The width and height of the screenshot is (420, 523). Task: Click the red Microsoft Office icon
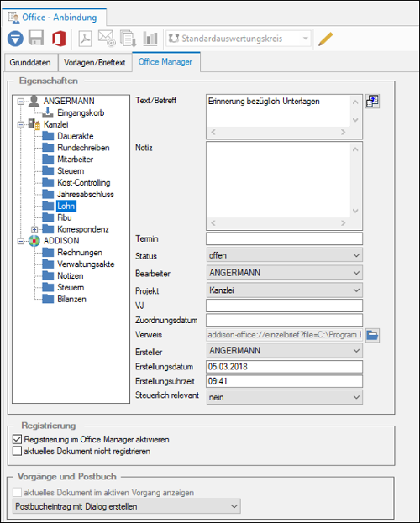[59, 39]
